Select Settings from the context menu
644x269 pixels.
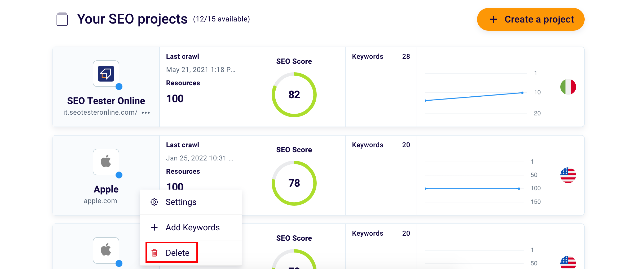click(x=181, y=202)
